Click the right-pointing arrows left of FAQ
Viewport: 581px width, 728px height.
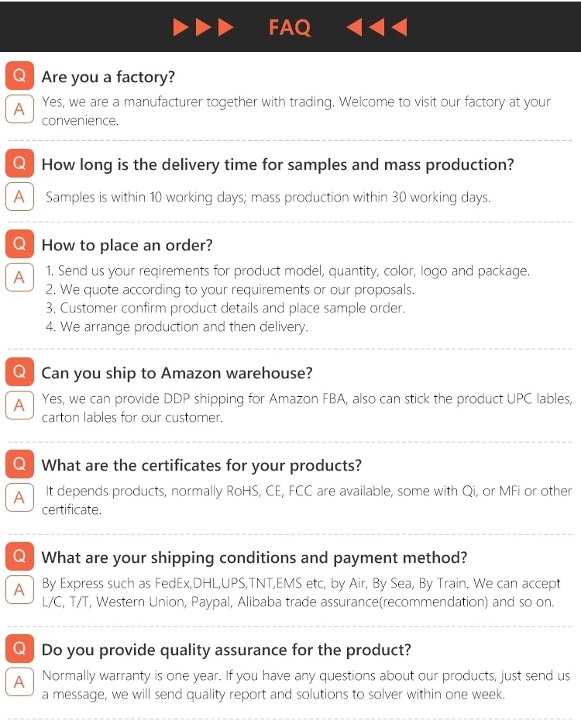click(202, 28)
